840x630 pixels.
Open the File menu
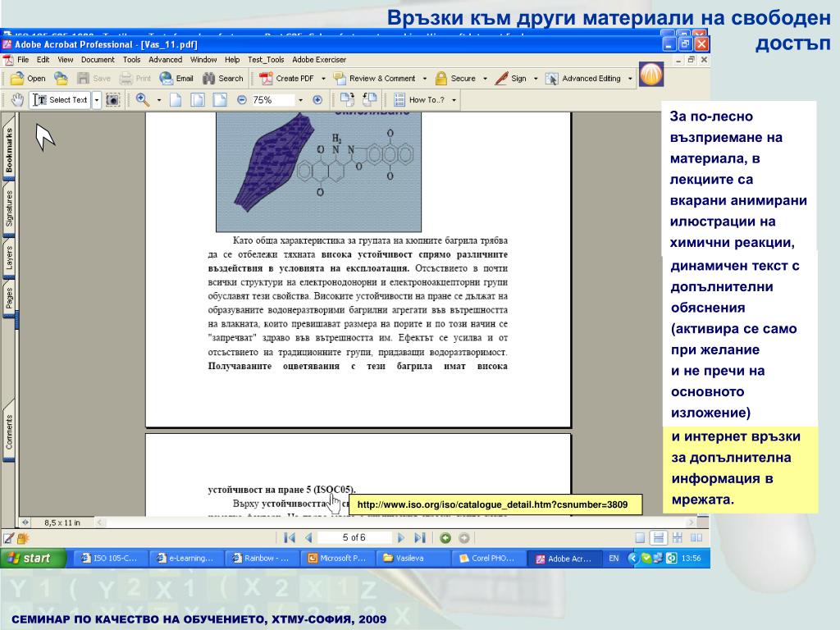point(23,59)
